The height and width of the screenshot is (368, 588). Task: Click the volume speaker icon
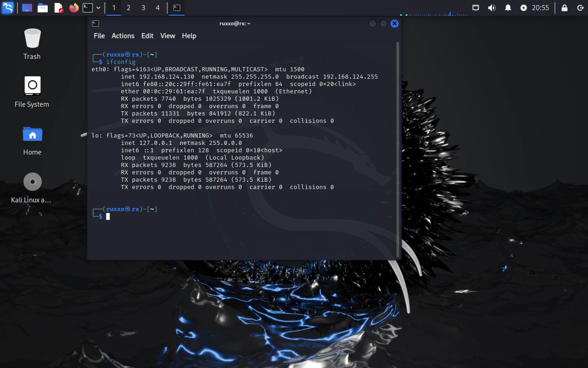coord(492,8)
